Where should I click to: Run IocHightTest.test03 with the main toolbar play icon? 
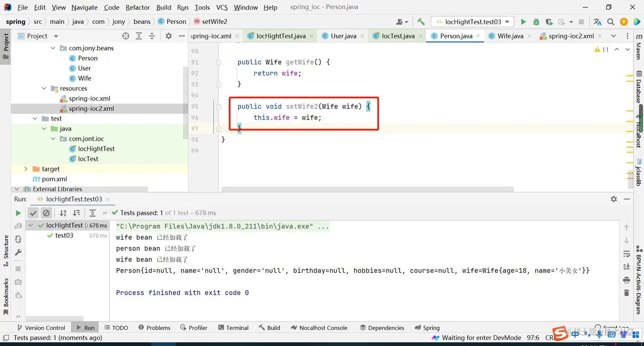click(x=523, y=22)
